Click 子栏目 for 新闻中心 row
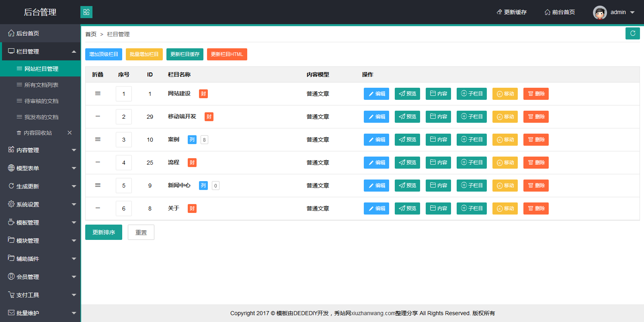Screen dimensions: 644x322 coord(472,186)
